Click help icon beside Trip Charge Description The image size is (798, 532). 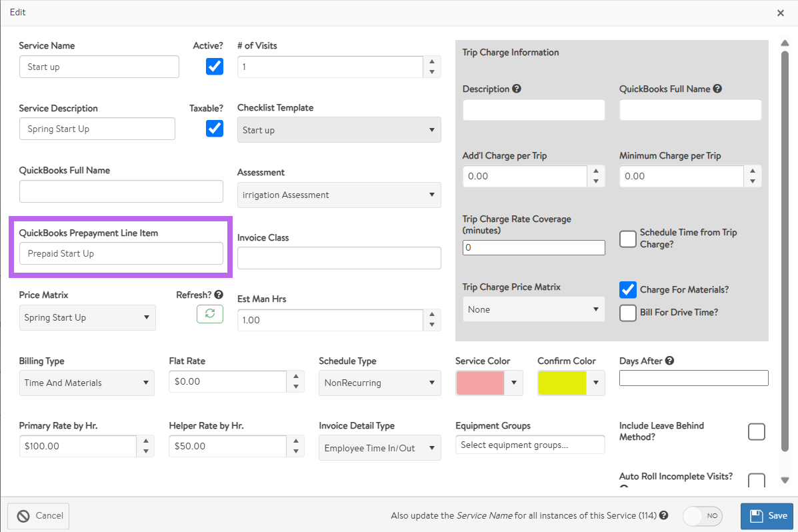coord(517,89)
